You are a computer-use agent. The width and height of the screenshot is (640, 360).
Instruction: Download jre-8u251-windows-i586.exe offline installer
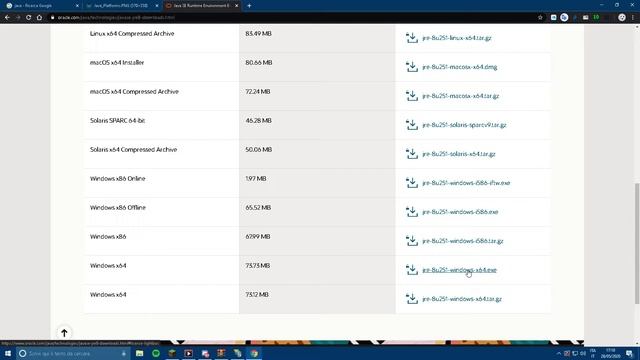click(460, 212)
